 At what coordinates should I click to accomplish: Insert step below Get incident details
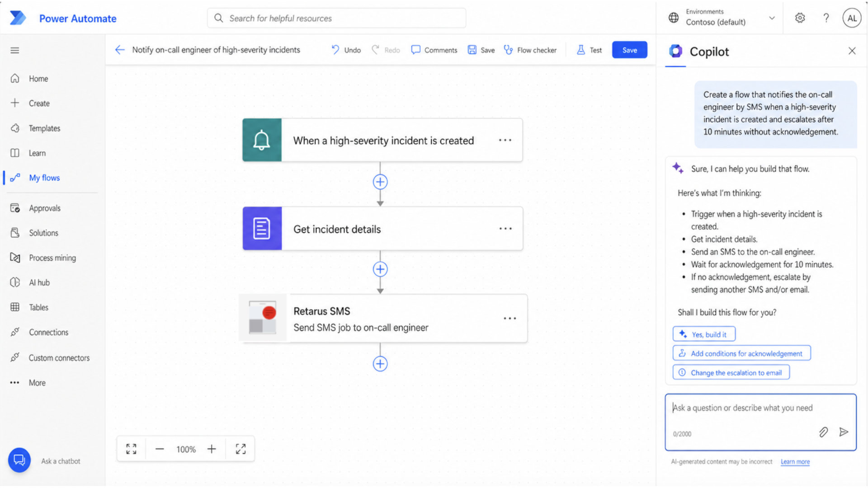pyautogui.click(x=380, y=269)
